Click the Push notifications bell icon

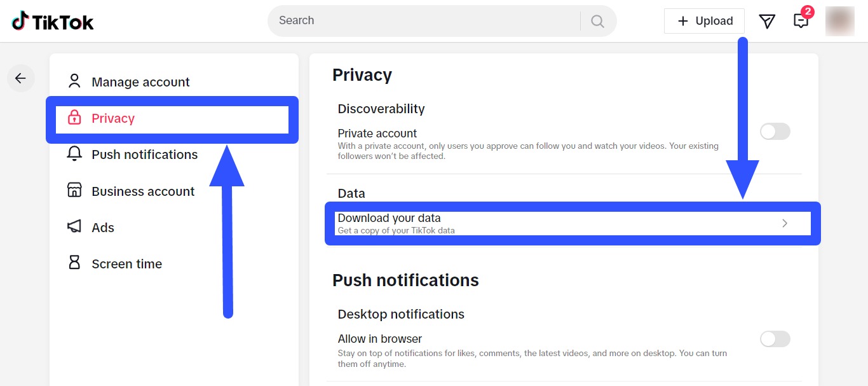pyautogui.click(x=74, y=154)
